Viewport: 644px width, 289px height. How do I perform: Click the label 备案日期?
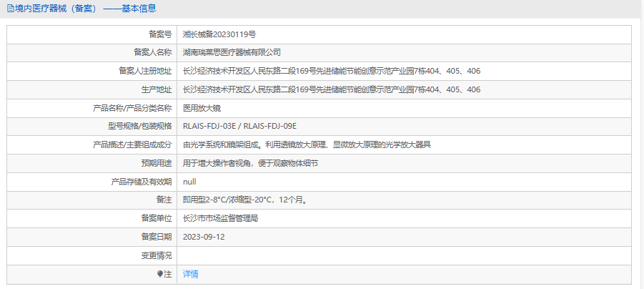click(156, 237)
